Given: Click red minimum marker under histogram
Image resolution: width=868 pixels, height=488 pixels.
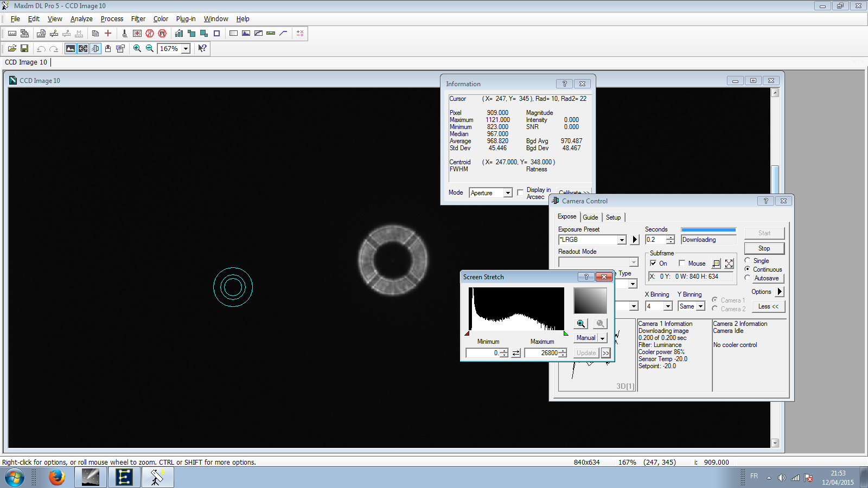Looking at the screenshot, I should (x=467, y=333).
